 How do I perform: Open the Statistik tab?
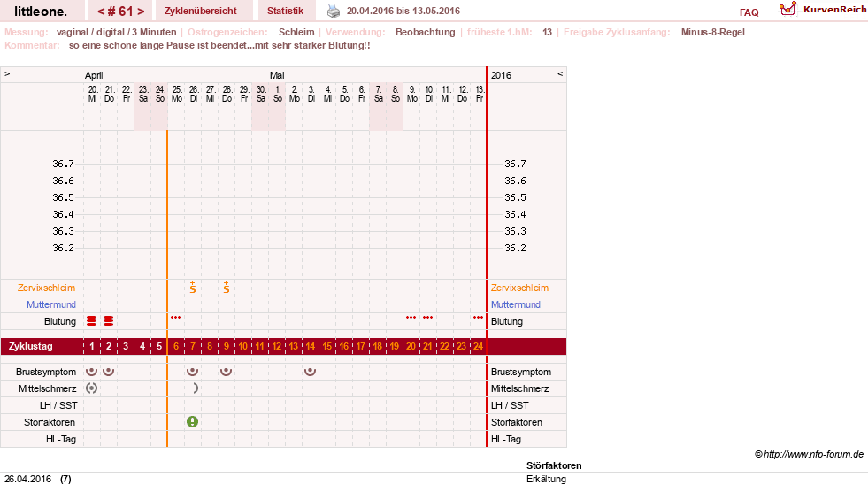(285, 11)
